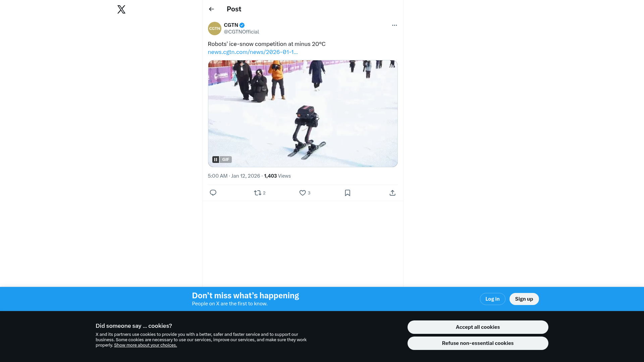The image size is (644, 362).
Task: Click the Sign up button
Action: tap(524, 299)
